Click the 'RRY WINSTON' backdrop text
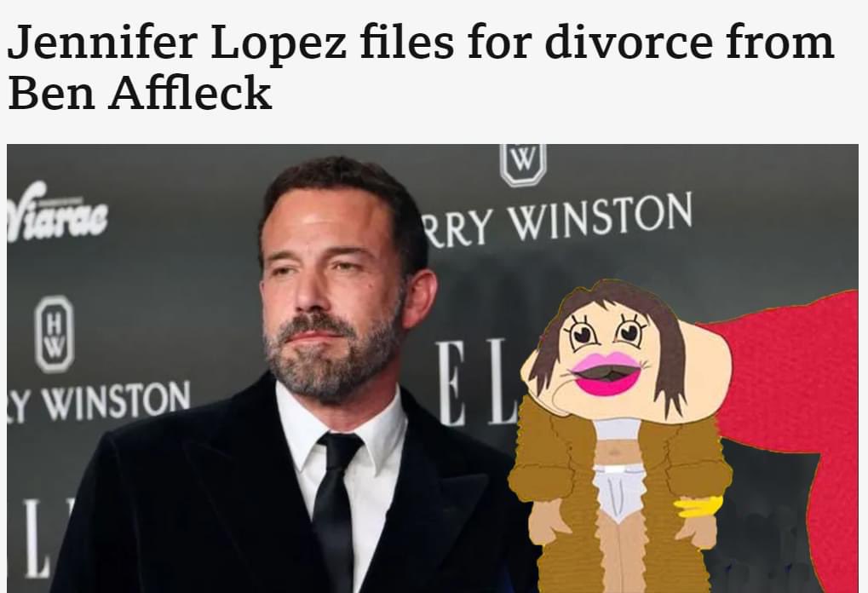Image resolution: width=868 pixels, height=593 pixels. [x=556, y=219]
